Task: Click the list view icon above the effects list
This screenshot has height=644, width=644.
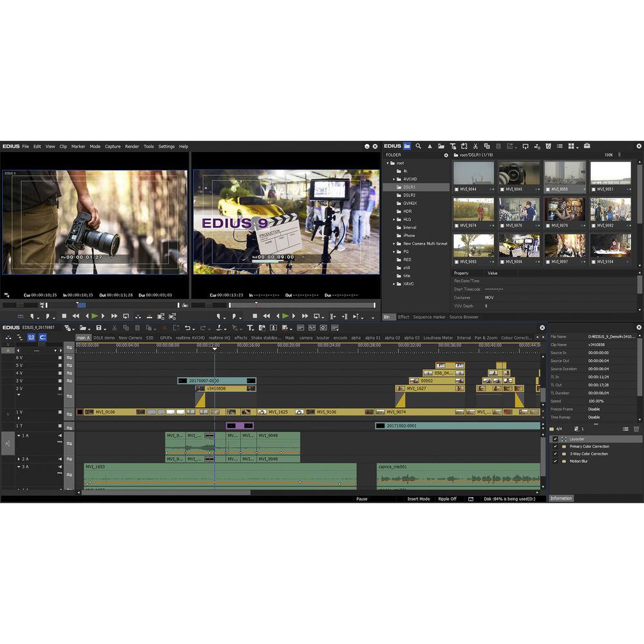Action: (625, 429)
